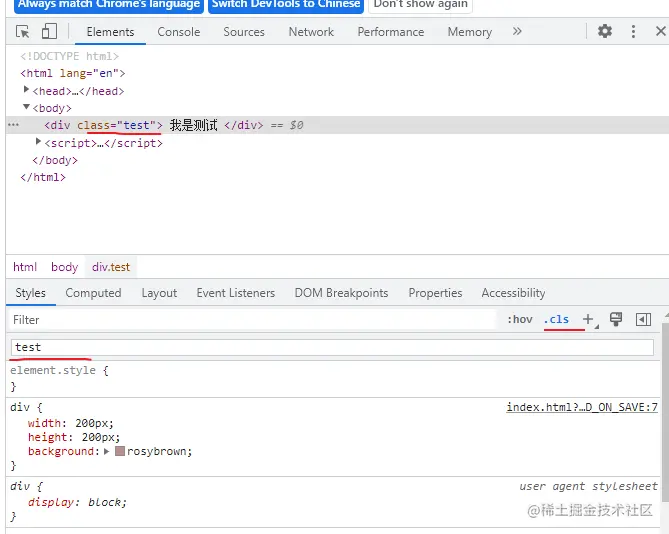Toggle the .cls classes pane
This screenshot has height=534, width=669.
(556, 319)
